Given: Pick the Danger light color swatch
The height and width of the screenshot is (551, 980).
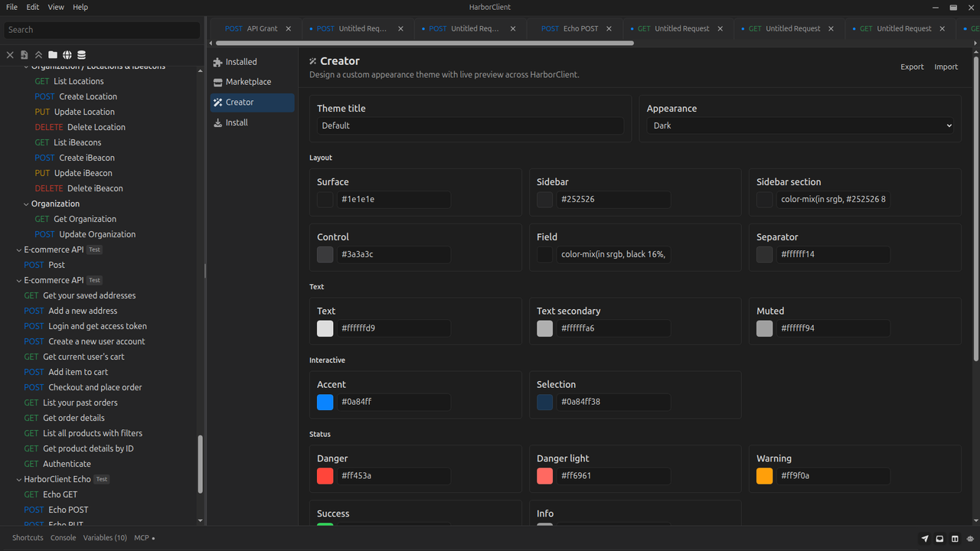Looking at the screenshot, I should point(545,476).
